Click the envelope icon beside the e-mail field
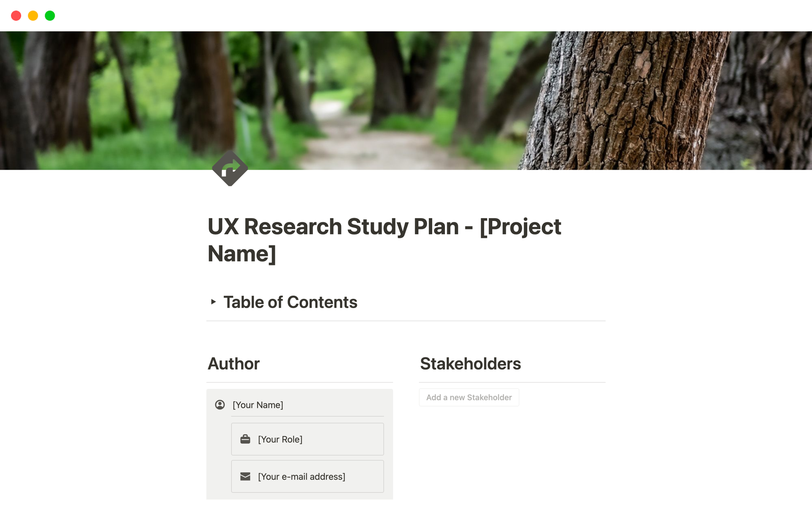812x508 pixels. [245, 476]
